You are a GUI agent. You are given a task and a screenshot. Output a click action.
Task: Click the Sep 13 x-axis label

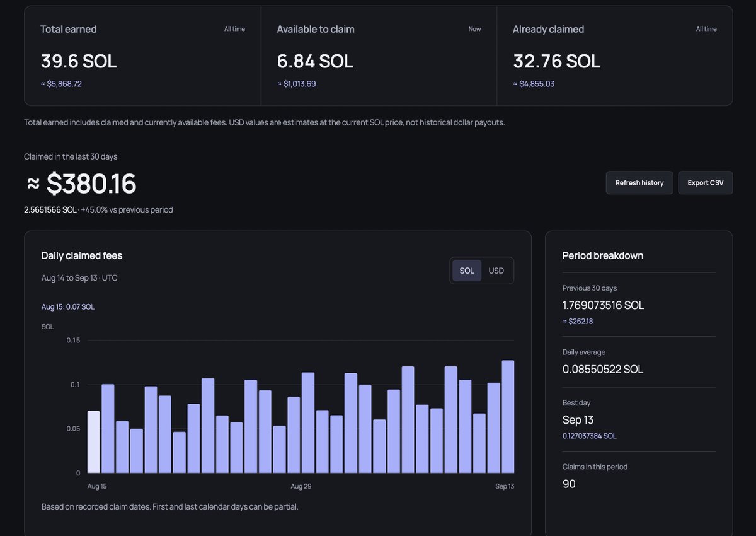[x=505, y=486]
